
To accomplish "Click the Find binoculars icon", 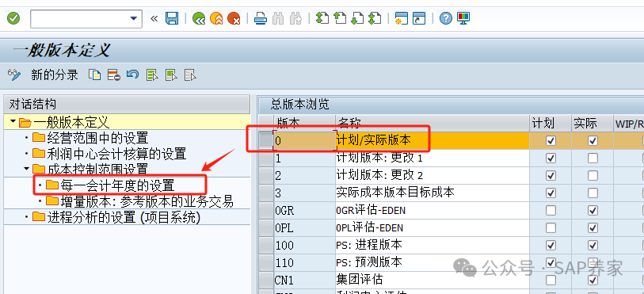I will pos(278,18).
